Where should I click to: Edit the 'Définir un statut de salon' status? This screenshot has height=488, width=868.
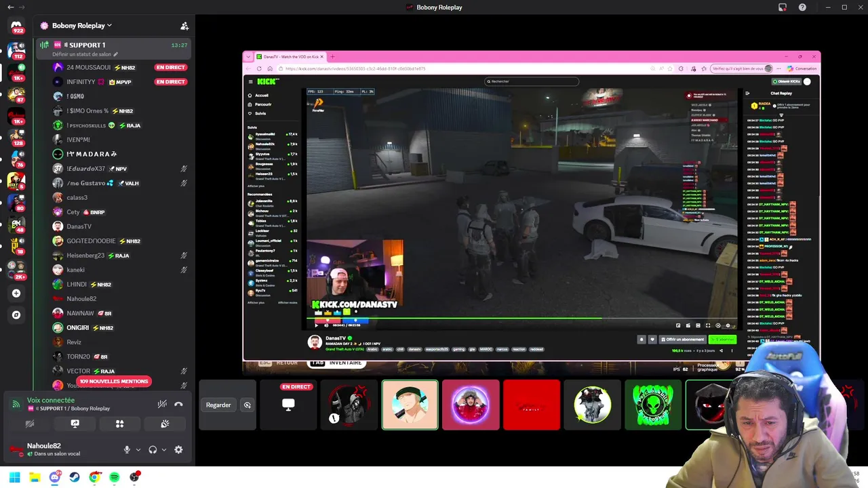click(85, 54)
